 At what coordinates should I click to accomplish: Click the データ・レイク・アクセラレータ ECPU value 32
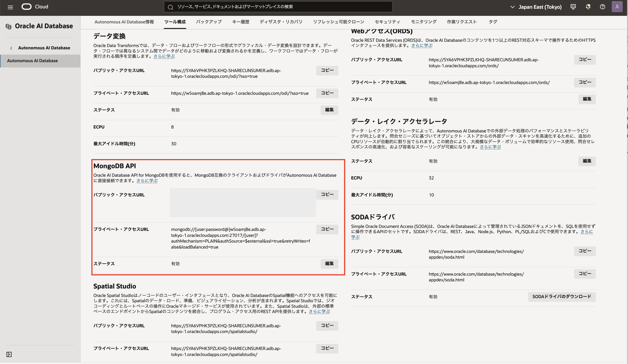(x=431, y=178)
